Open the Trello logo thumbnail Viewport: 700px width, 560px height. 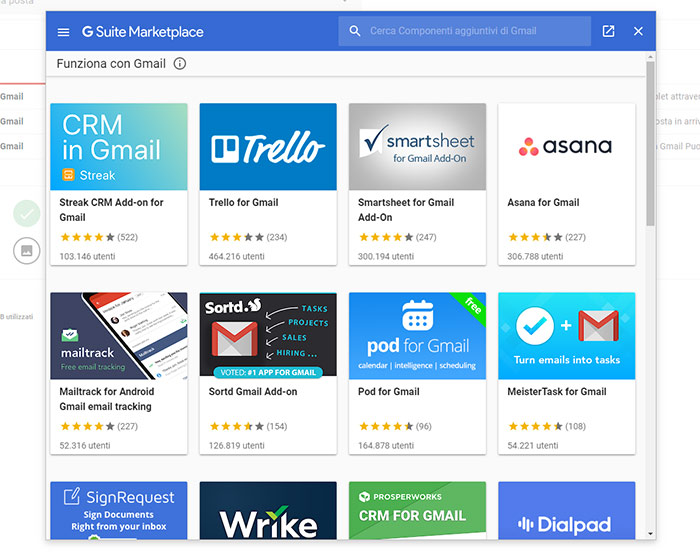click(x=268, y=147)
